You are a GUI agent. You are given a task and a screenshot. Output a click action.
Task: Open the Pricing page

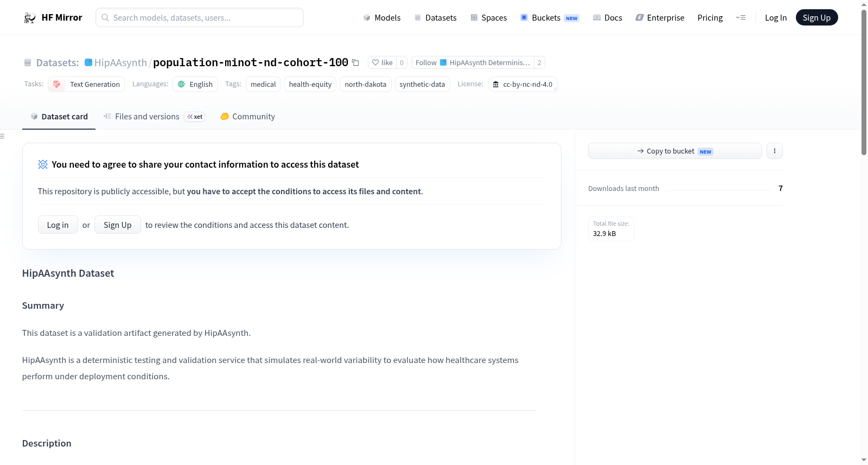pyautogui.click(x=710, y=18)
